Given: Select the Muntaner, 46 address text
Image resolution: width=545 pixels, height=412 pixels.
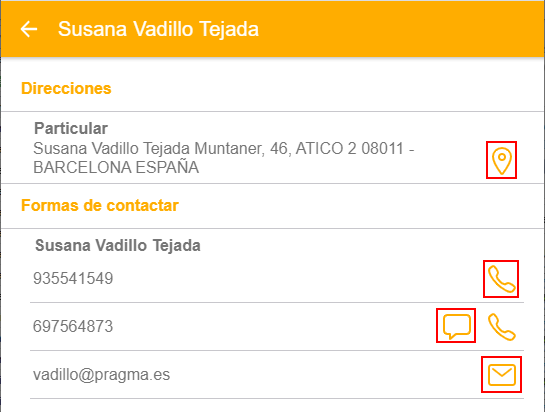Looking at the screenshot, I should [x=243, y=148].
